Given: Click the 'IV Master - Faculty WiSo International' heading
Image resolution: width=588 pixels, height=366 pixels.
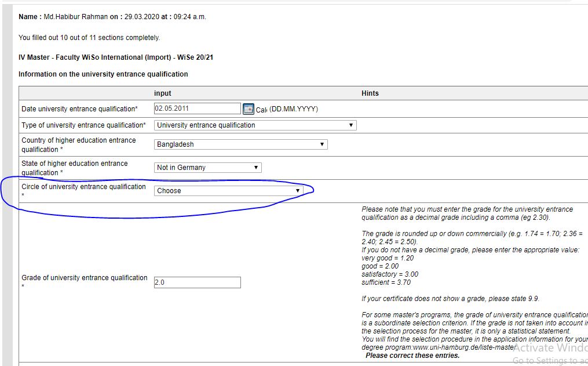Looking at the screenshot, I should (116, 57).
